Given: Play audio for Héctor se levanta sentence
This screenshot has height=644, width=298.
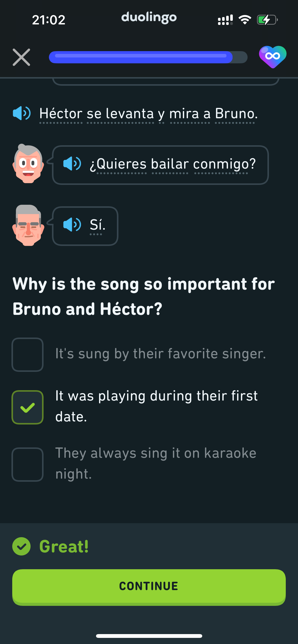Looking at the screenshot, I should pyautogui.click(x=22, y=113).
